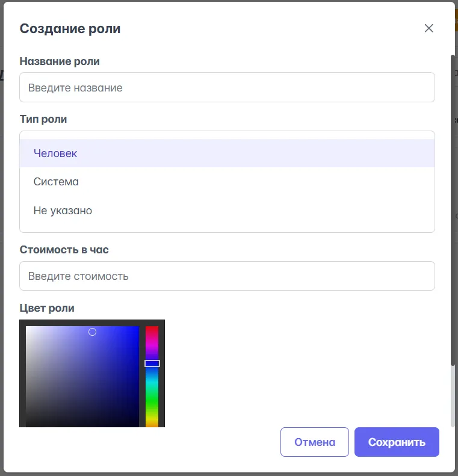Screen dimensions: 458x476
Task: Pick the Не указано role type option
Action: coord(63,211)
